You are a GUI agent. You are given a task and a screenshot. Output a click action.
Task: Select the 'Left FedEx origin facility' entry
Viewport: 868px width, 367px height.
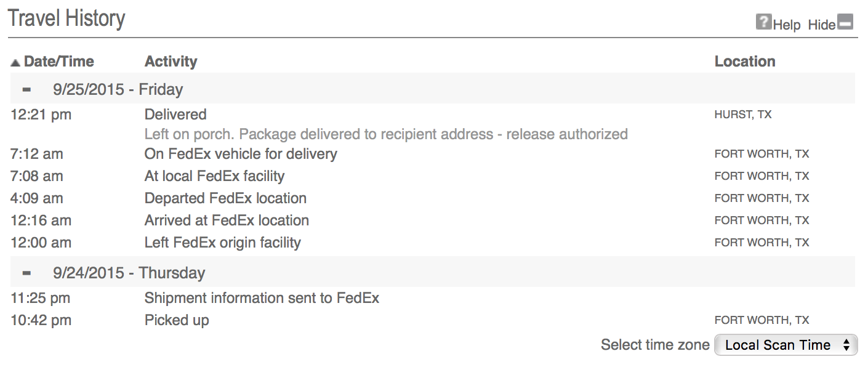tap(222, 243)
